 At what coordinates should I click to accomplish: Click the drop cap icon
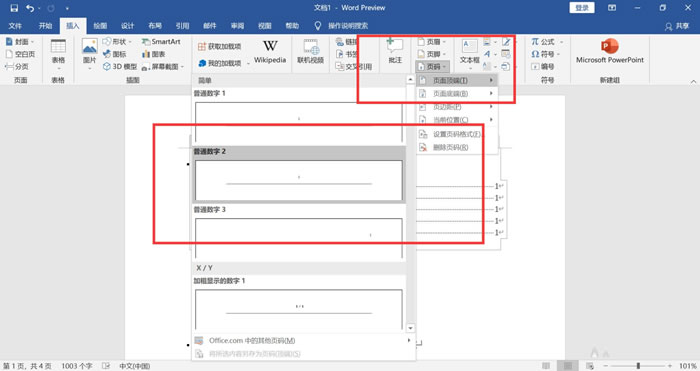(488, 67)
